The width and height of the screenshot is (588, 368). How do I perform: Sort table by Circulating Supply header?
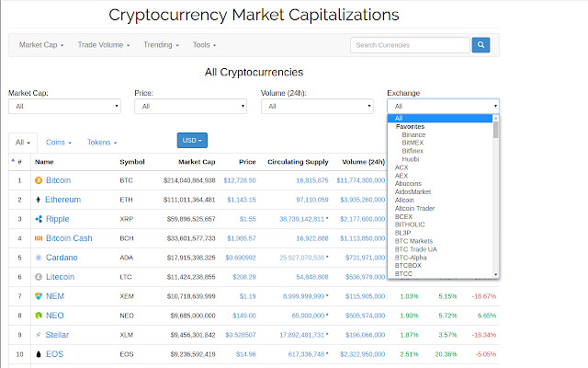click(298, 162)
